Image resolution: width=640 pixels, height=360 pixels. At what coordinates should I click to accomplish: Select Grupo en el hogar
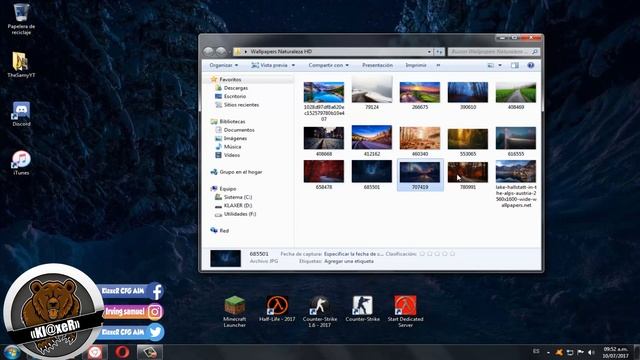click(241, 172)
